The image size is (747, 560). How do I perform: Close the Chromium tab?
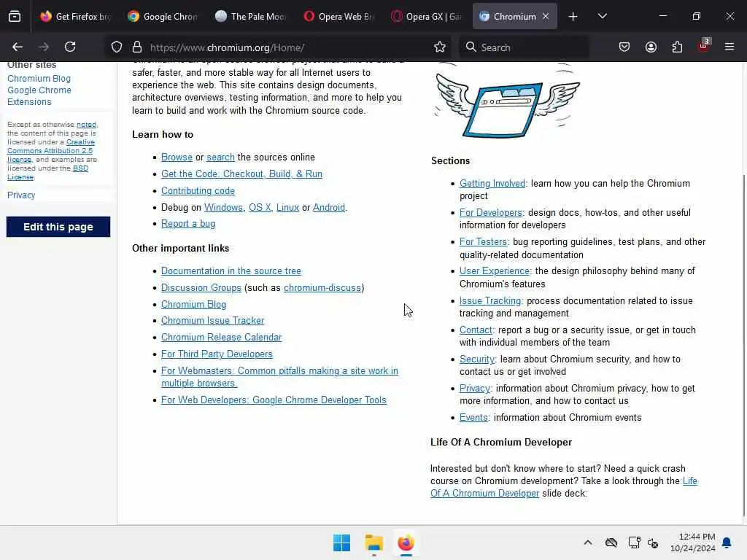click(x=546, y=16)
